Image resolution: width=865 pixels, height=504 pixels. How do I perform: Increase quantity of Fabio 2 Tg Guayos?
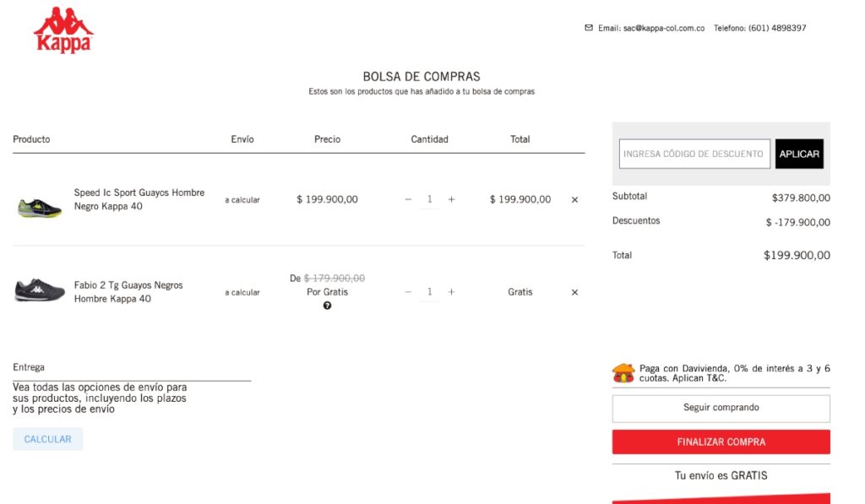tap(451, 292)
